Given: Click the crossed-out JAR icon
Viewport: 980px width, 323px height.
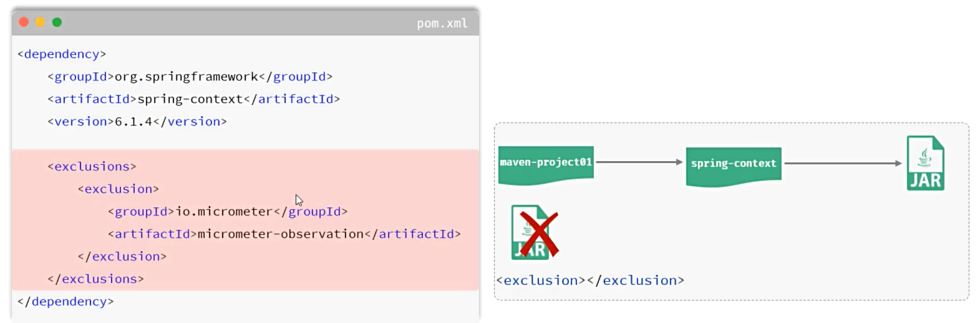Looking at the screenshot, I should tap(535, 232).
